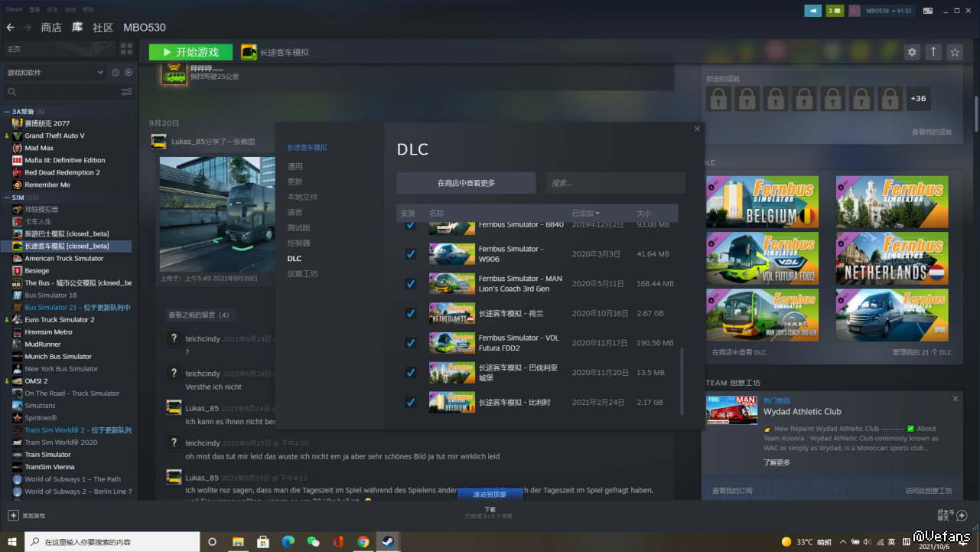Screen dimensions: 980x552
Task: Close the DLC properties dialog
Action: tap(697, 129)
